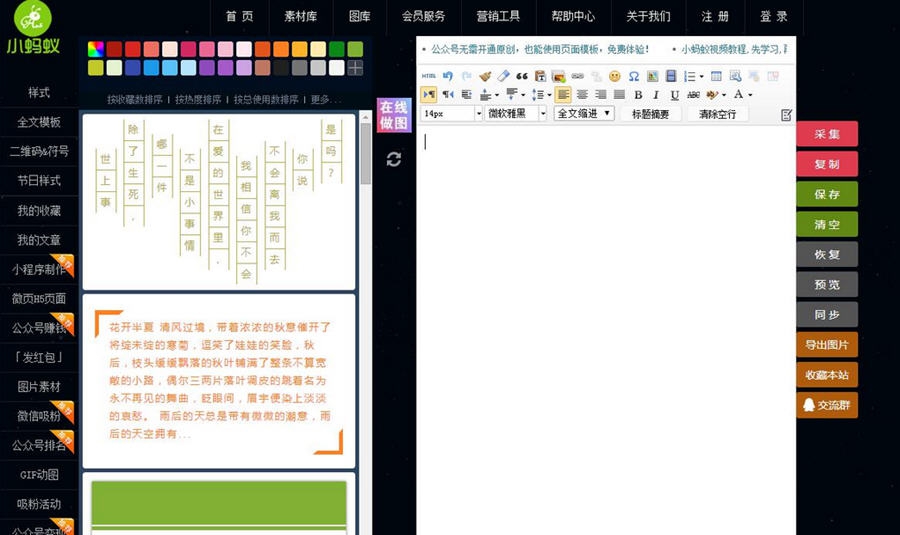Expand spacing-before dropdown arrow
Image resolution: width=900 pixels, height=535 pixels.
[x=497, y=95]
